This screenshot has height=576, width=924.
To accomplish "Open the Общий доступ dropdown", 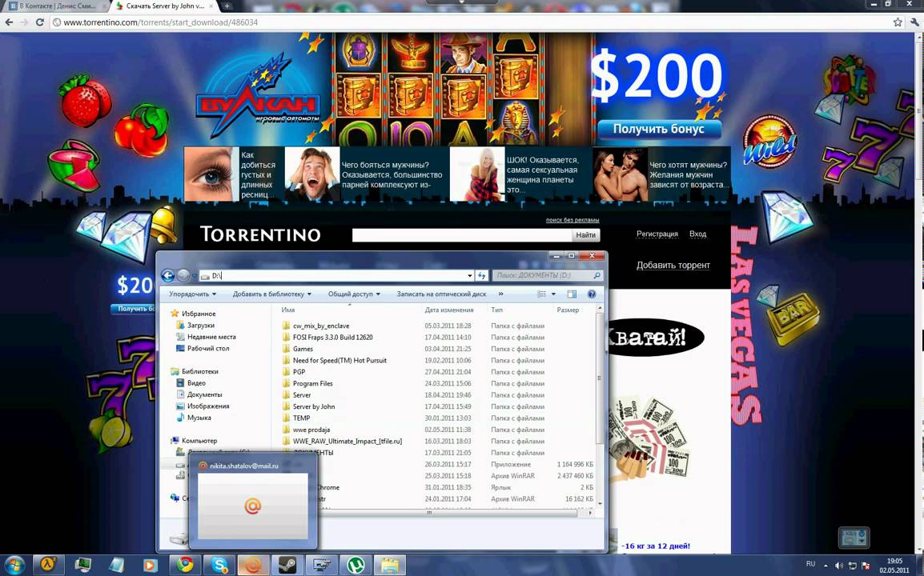I will click(354, 294).
